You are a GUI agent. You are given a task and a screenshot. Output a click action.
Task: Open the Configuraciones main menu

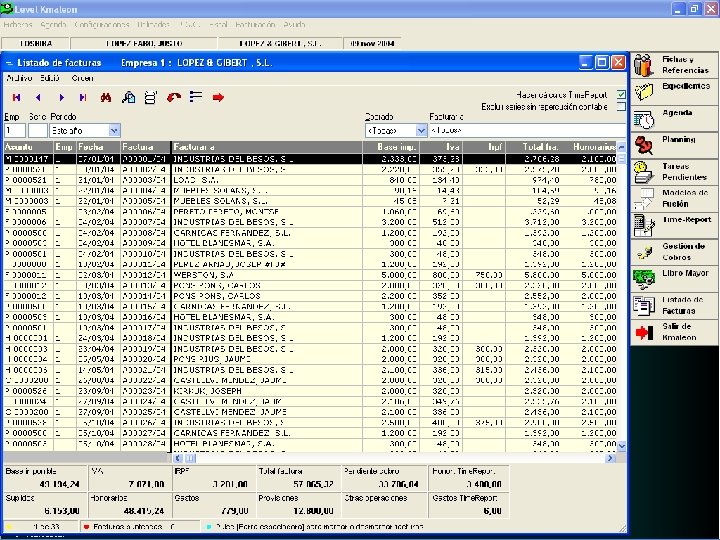pos(101,24)
